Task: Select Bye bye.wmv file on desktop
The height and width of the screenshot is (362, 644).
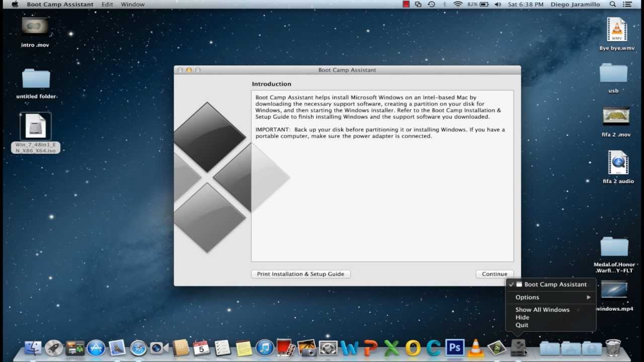Action: pos(617,34)
